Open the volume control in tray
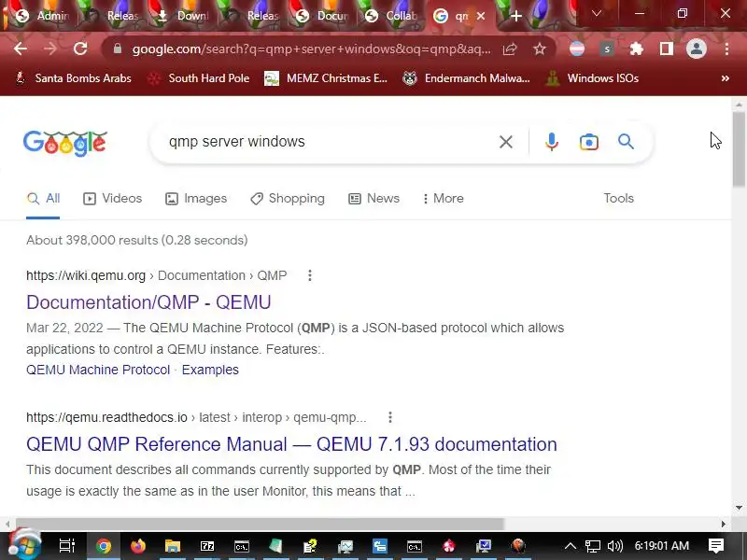Image resolution: width=747 pixels, height=560 pixels. tap(615, 546)
